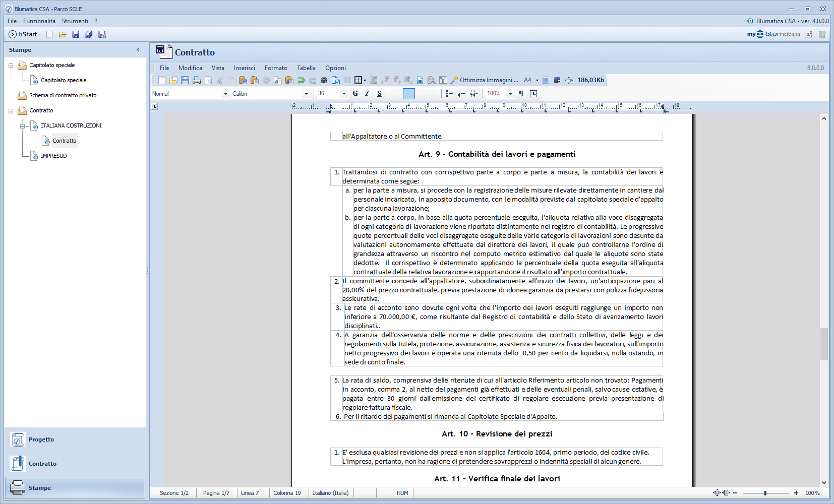Image resolution: width=834 pixels, height=504 pixels.
Task: Open project with folder icon beside bStart
Action: tap(63, 34)
